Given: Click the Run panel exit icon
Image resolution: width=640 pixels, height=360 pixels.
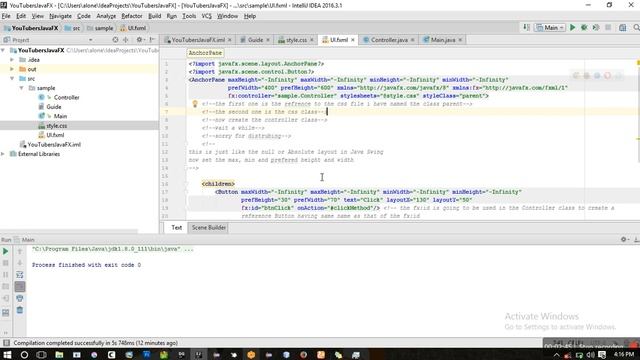Looking at the screenshot, I should tap(6, 298).
